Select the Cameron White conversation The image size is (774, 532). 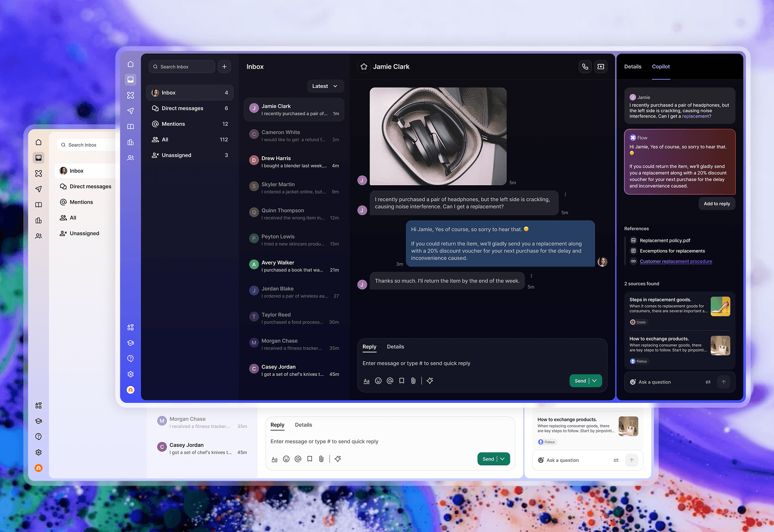pyautogui.click(x=294, y=136)
